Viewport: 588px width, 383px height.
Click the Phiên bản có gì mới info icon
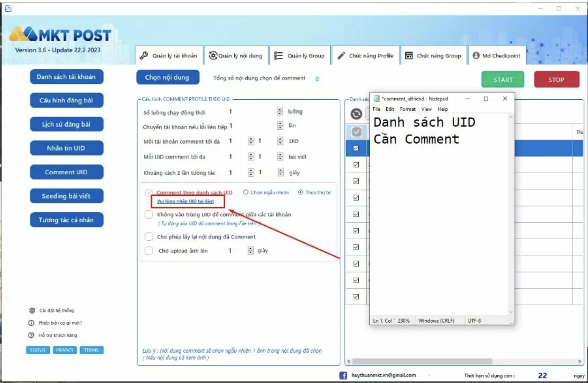(31, 323)
